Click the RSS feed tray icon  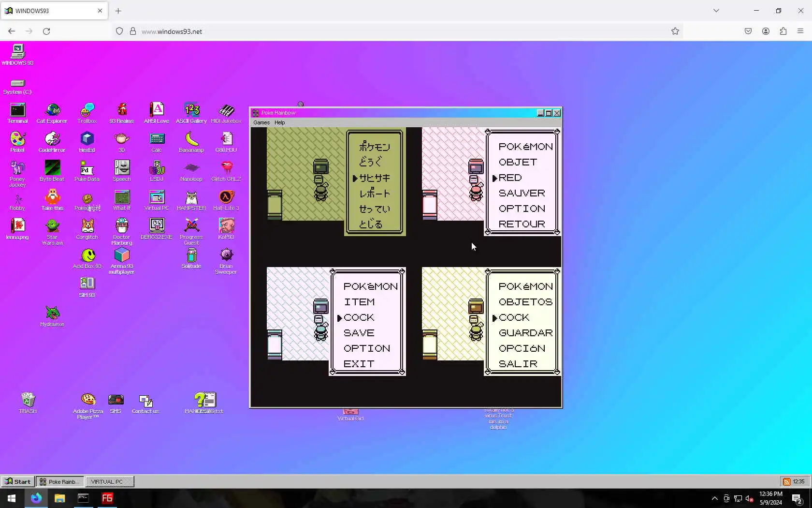(787, 481)
